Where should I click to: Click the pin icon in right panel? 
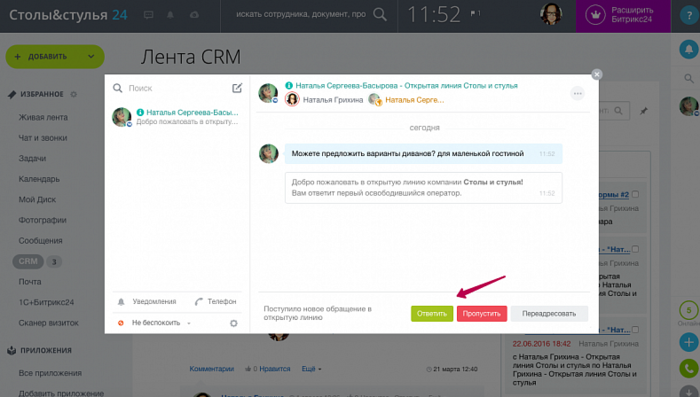pyautogui.click(x=643, y=111)
